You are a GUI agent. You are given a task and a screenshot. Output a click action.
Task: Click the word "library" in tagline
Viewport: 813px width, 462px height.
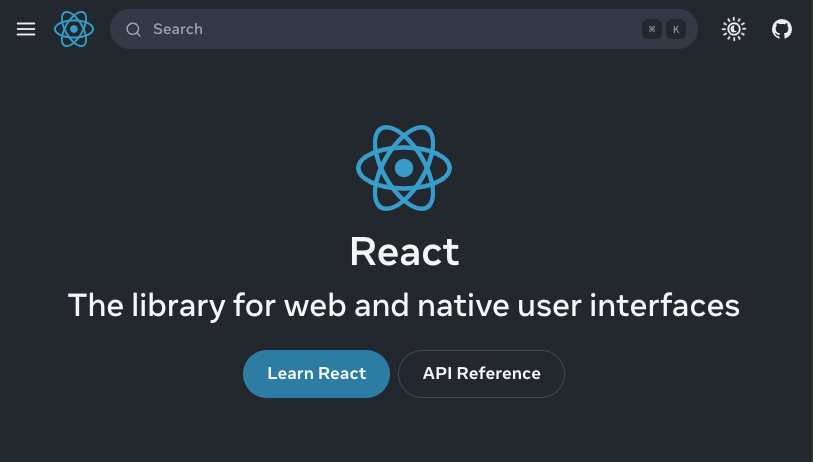(178, 306)
